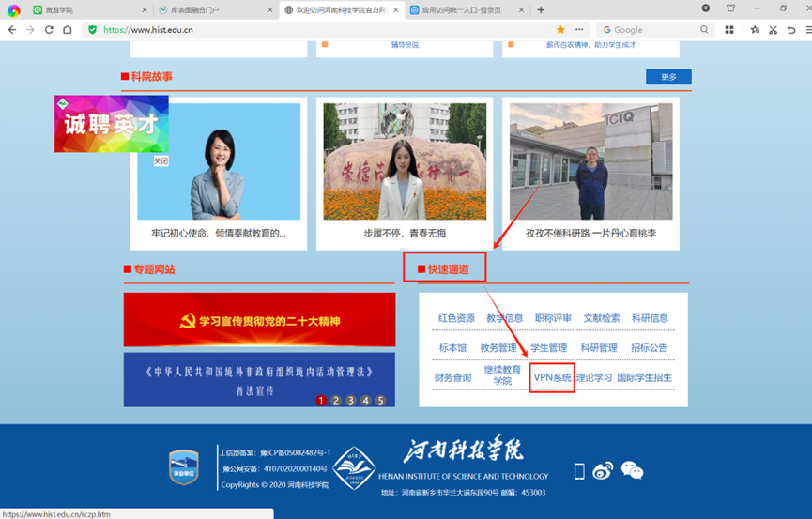Screen dimensions: 812x519
Task: Click the mobile phone icon in footer
Action: pyautogui.click(x=579, y=471)
